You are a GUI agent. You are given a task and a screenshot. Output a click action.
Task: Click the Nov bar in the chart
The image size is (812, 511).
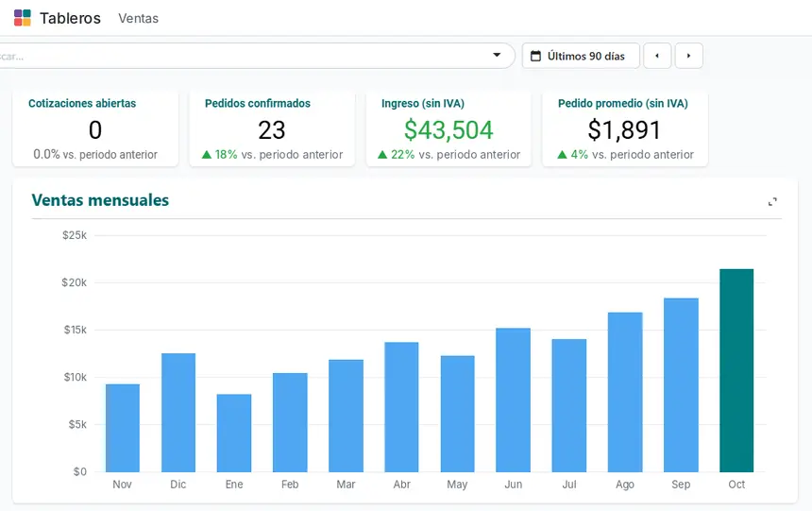(123, 428)
